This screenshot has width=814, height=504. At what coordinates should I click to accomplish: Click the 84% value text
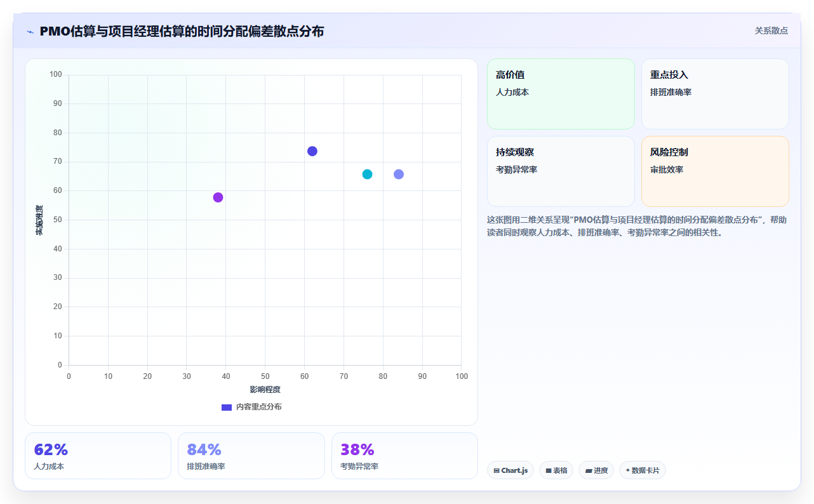pyautogui.click(x=204, y=449)
